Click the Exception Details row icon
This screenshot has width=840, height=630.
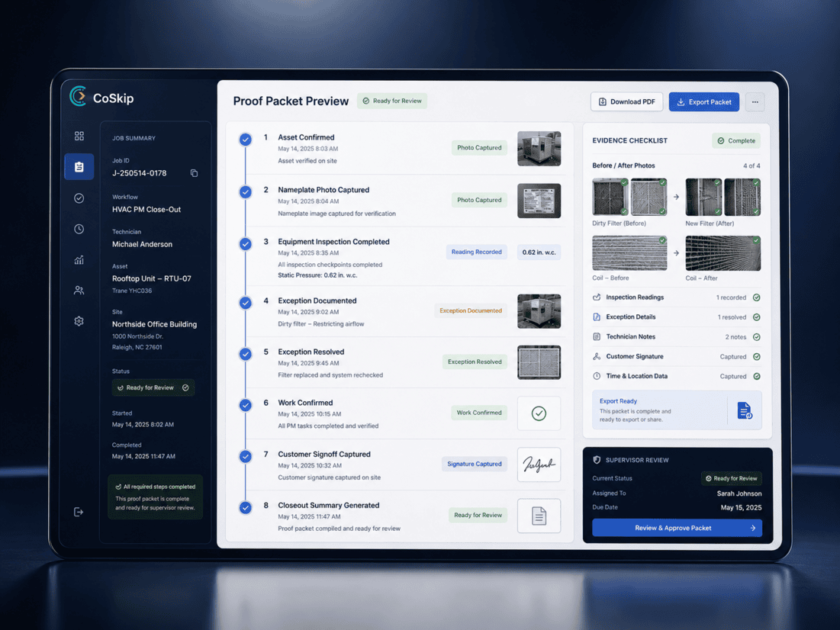(597, 317)
